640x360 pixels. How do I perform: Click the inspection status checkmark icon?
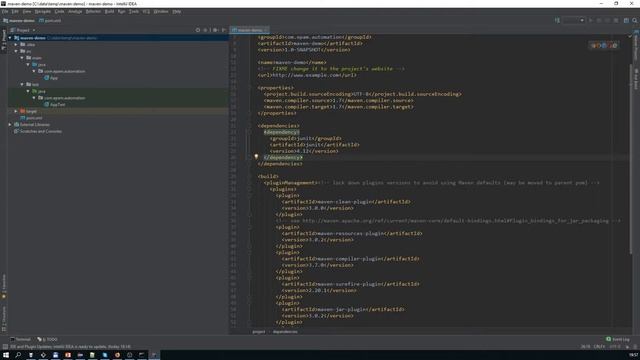(x=630, y=36)
